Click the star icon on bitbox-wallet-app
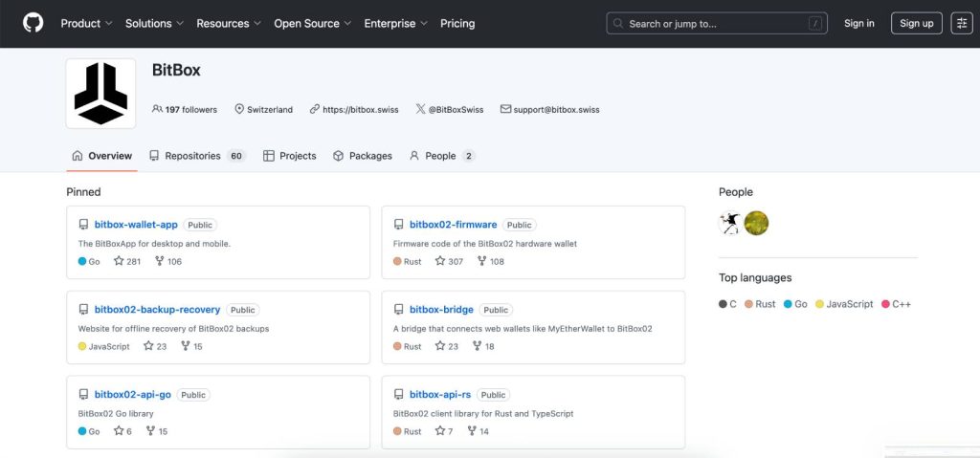 (x=119, y=261)
